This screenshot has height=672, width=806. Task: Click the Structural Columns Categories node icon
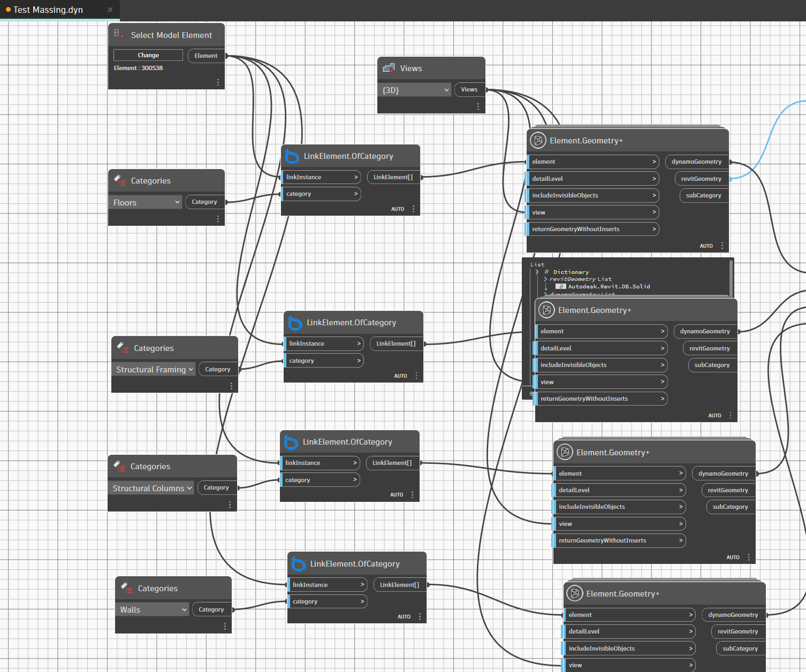coord(119,467)
